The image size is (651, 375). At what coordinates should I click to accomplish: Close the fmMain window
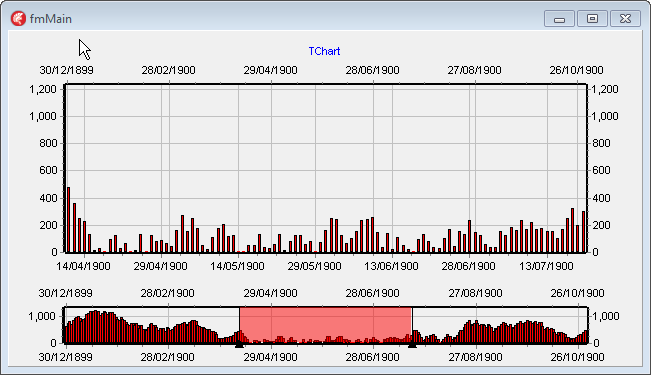(x=625, y=19)
